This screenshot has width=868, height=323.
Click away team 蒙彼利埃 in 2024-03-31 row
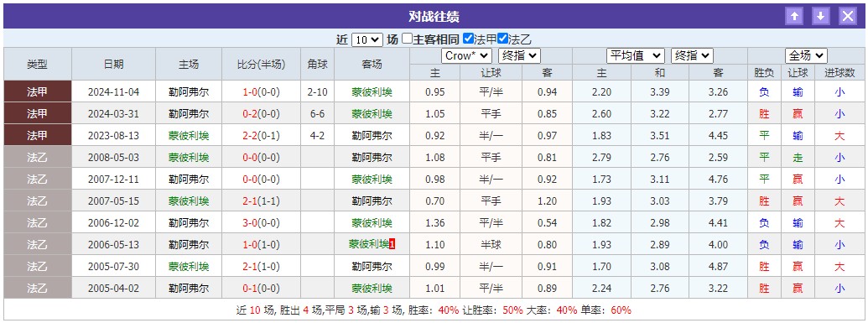pos(372,113)
